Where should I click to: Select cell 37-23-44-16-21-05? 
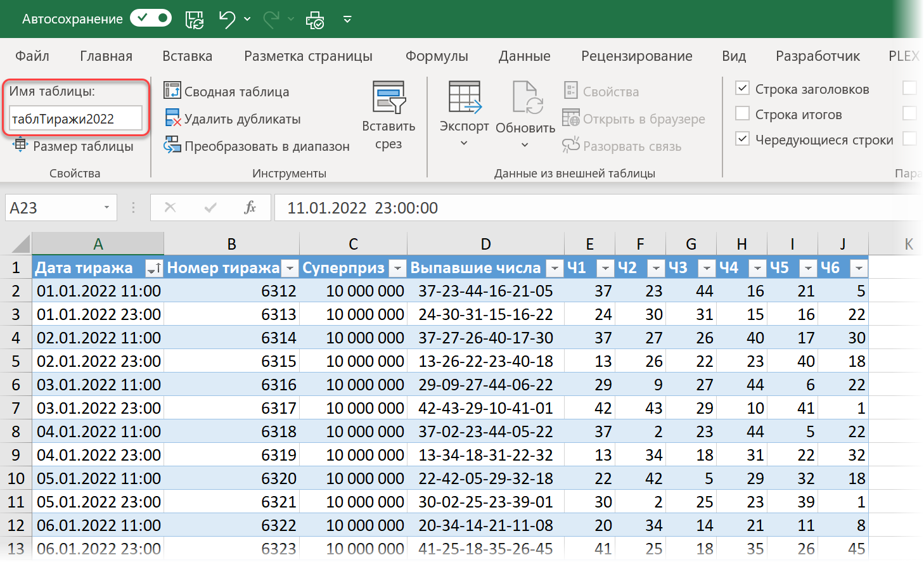[485, 291]
